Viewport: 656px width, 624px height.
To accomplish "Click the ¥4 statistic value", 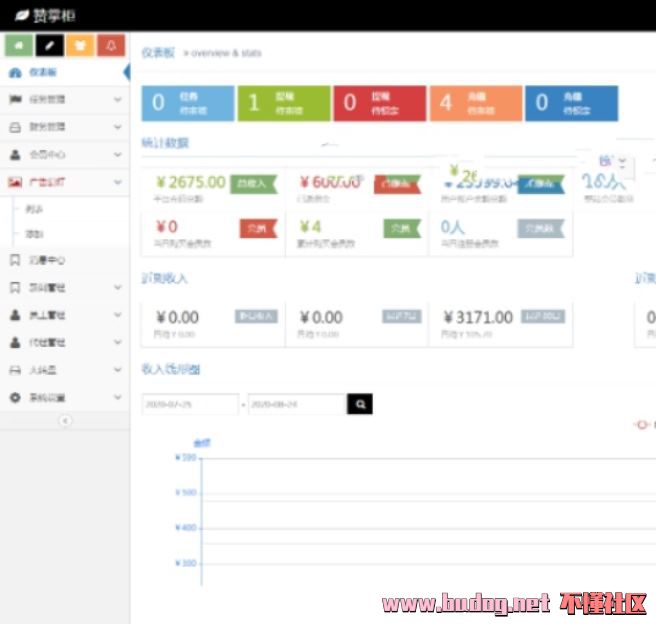I will (310, 227).
